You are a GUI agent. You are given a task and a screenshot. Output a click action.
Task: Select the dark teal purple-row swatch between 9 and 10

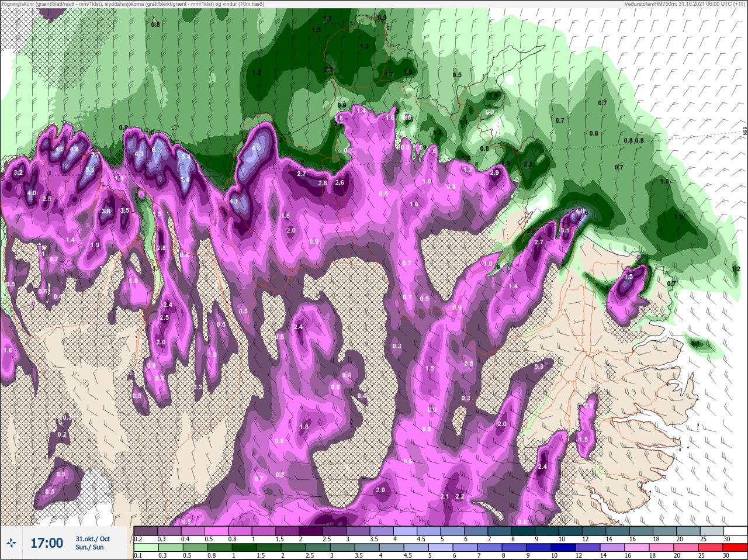[x=548, y=531]
